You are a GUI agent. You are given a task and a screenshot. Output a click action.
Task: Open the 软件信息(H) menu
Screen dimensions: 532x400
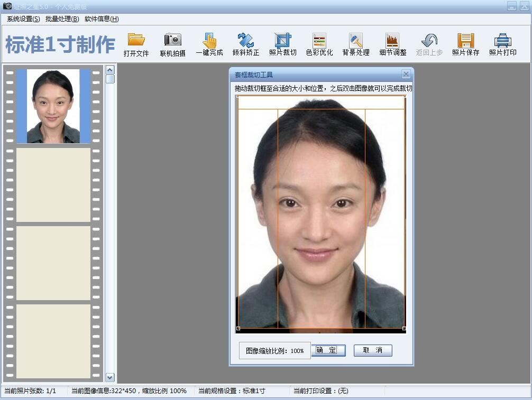(x=102, y=19)
